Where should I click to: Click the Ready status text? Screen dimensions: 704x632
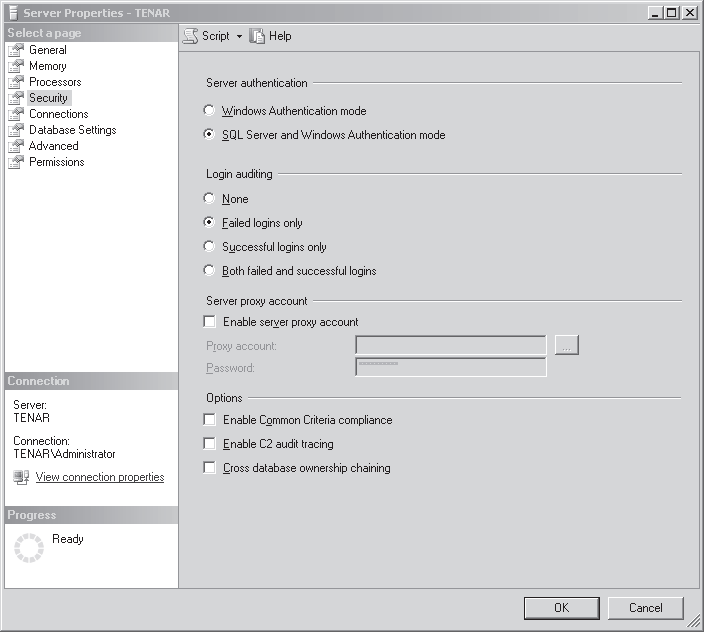click(x=68, y=539)
